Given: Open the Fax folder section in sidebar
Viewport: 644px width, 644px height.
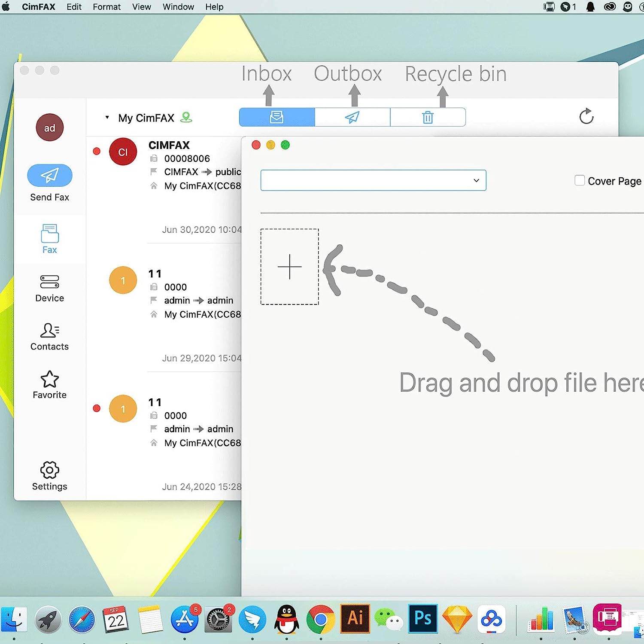Looking at the screenshot, I should (x=49, y=238).
